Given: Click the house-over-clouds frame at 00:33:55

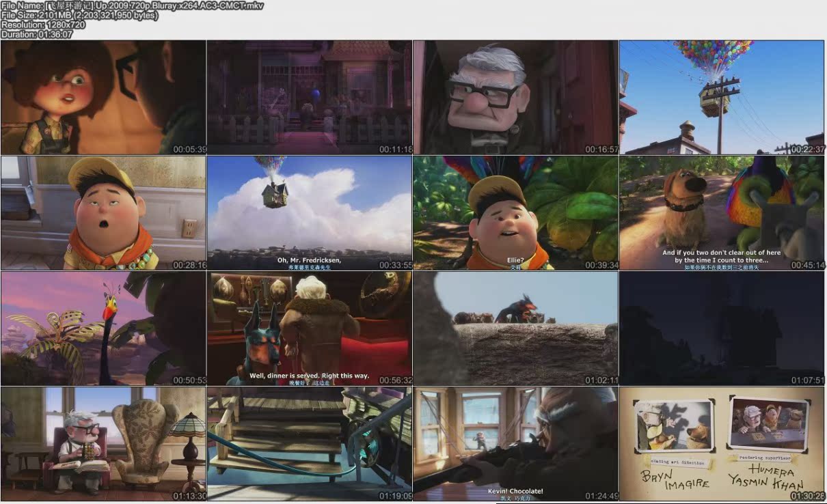Looking at the screenshot, I should (x=310, y=213).
